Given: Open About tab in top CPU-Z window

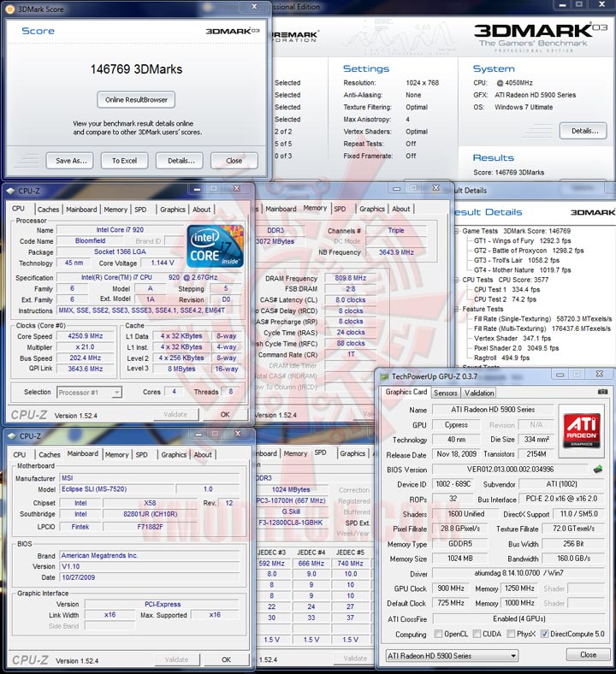Looking at the screenshot, I should coord(201,210).
